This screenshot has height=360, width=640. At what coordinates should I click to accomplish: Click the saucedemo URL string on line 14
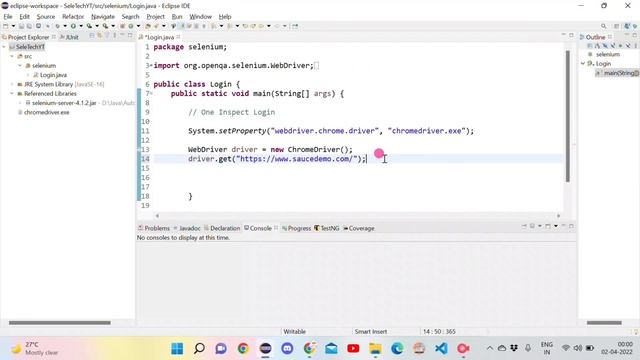pos(296,159)
